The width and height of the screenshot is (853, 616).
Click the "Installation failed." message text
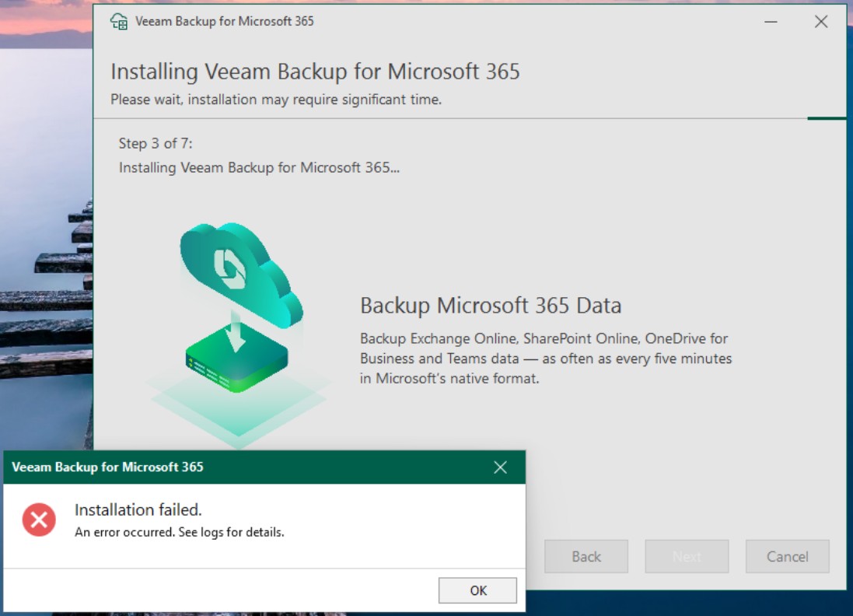coord(138,510)
